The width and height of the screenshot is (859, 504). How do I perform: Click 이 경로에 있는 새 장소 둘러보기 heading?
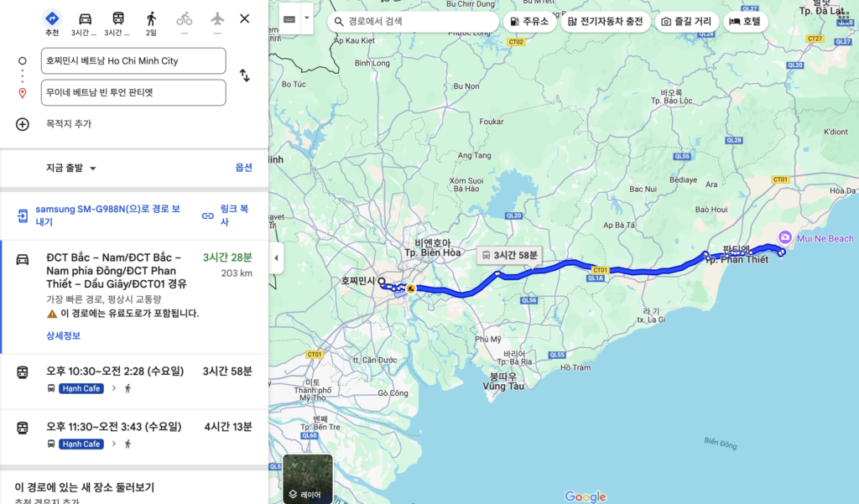coord(85,487)
